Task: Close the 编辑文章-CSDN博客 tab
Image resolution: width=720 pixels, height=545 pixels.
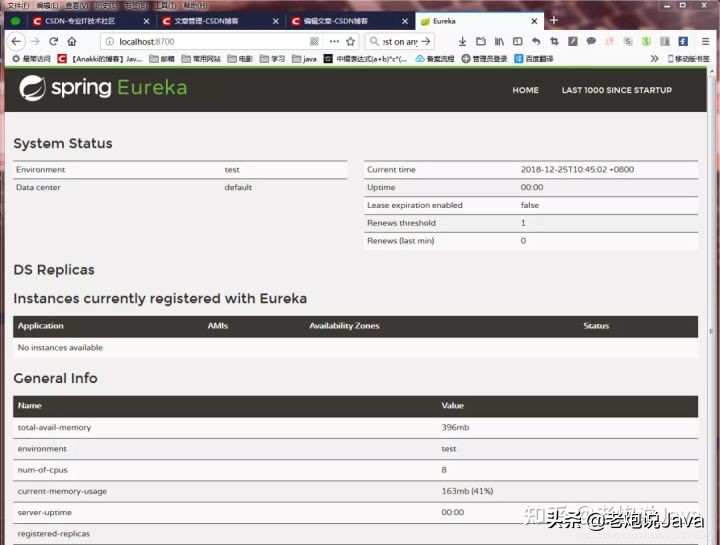Action: tap(405, 21)
